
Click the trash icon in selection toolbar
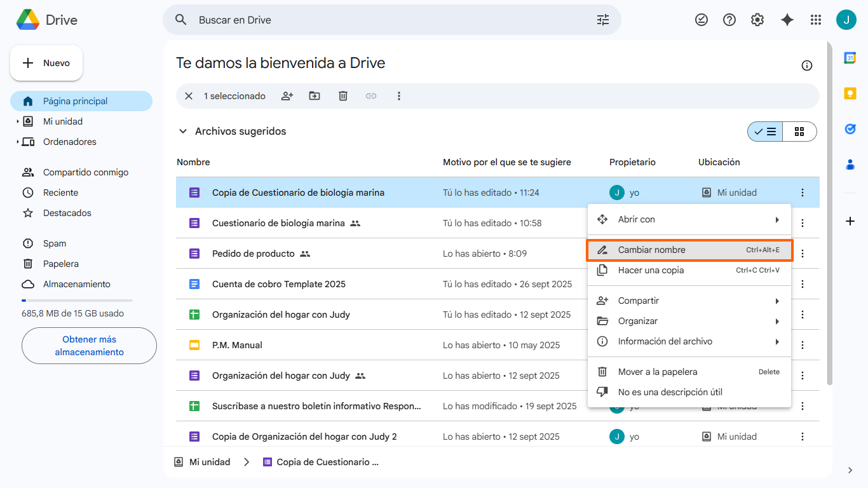click(x=343, y=96)
